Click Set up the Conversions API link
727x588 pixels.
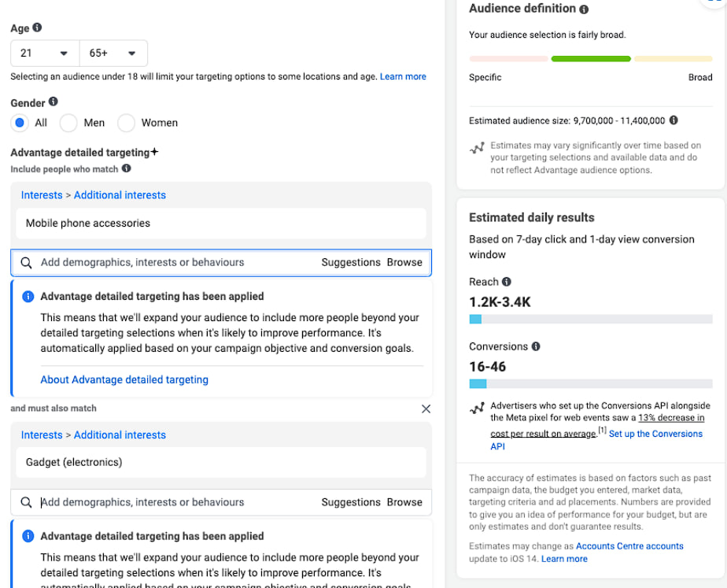[655, 434]
